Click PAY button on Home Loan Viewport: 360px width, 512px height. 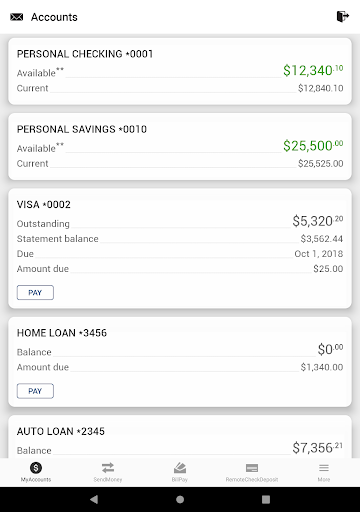[35, 391]
